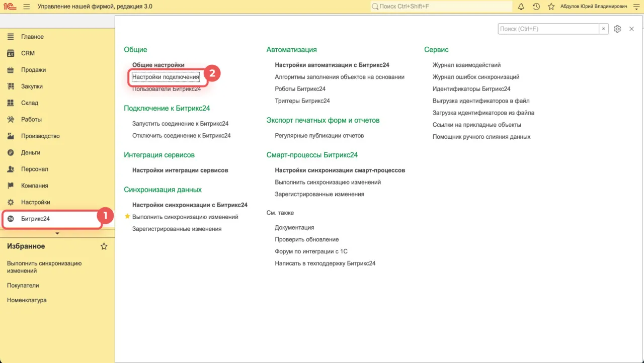Viewport: 644px width, 363px height.
Task: Open Документация link
Action: coord(294,228)
